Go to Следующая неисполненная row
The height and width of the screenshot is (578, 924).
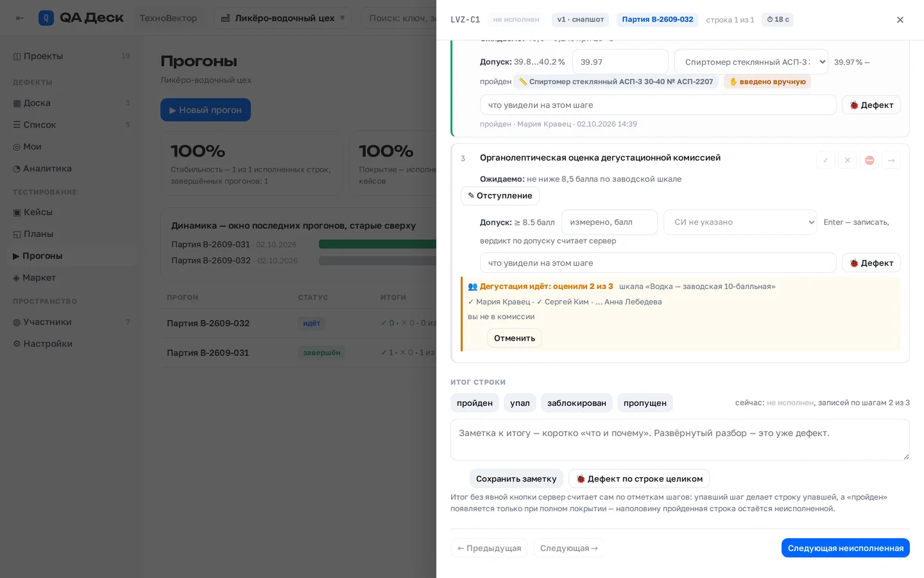tap(846, 548)
